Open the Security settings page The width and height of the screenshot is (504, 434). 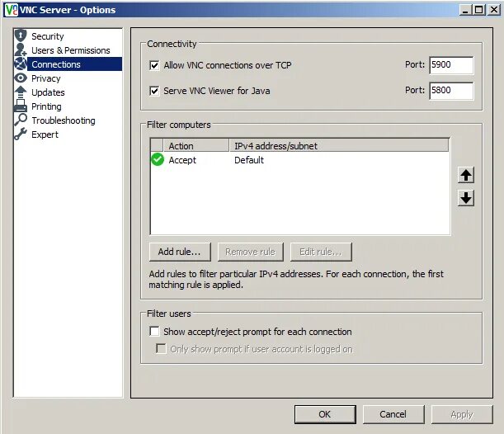pos(48,36)
